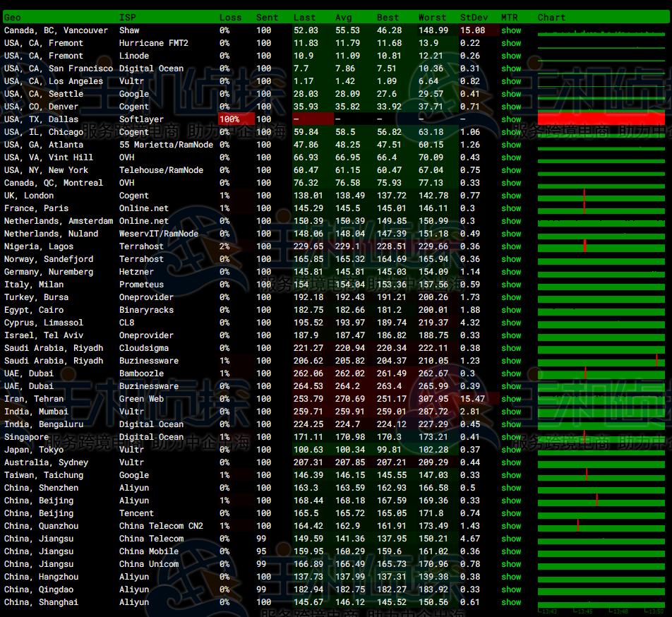Click the 307.95 worst value for Tehran

click(x=433, y=399)
